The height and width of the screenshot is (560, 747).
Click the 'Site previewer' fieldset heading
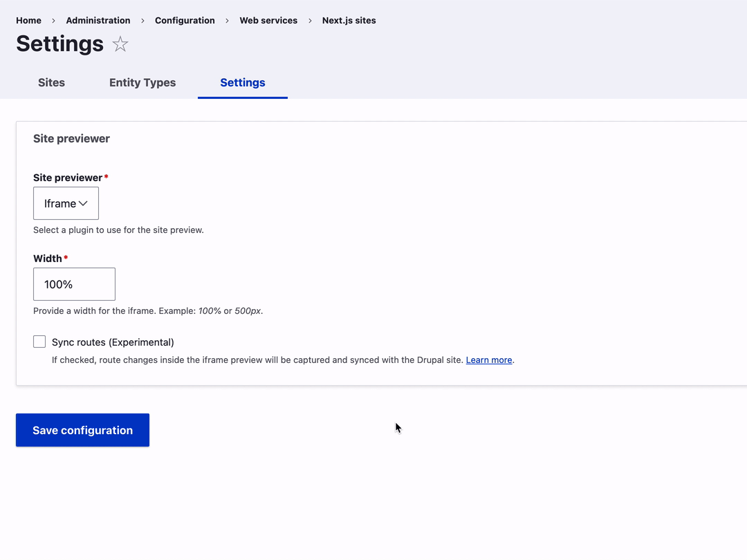[71, 138]
